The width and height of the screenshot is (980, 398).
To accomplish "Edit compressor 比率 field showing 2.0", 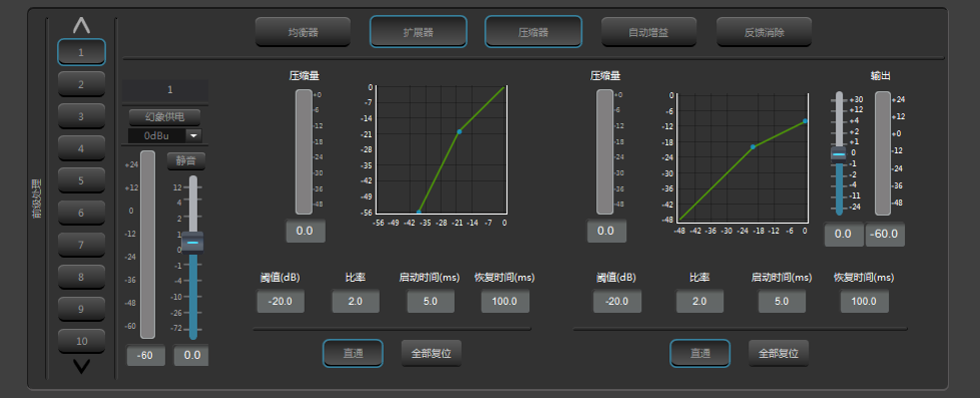I will (699, 302).
